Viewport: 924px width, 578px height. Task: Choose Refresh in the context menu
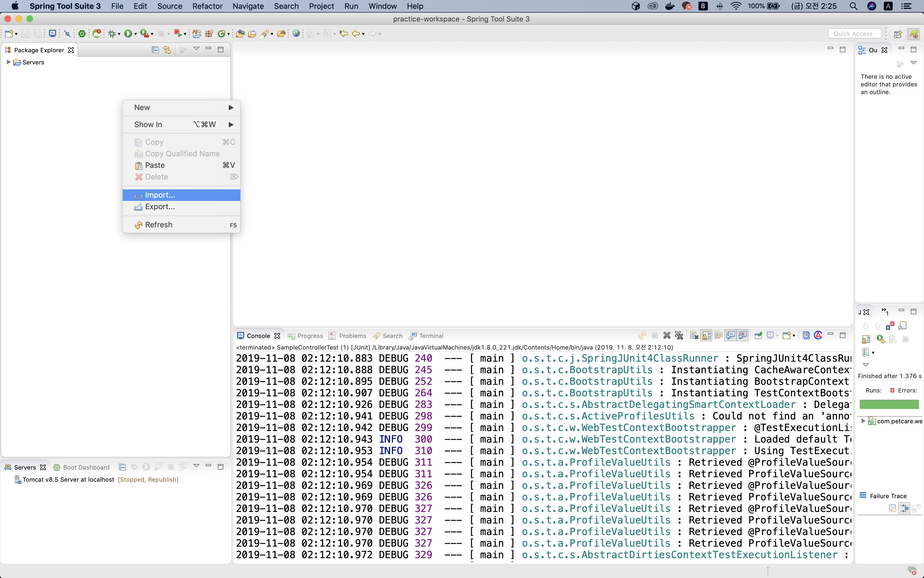(182, 225)
